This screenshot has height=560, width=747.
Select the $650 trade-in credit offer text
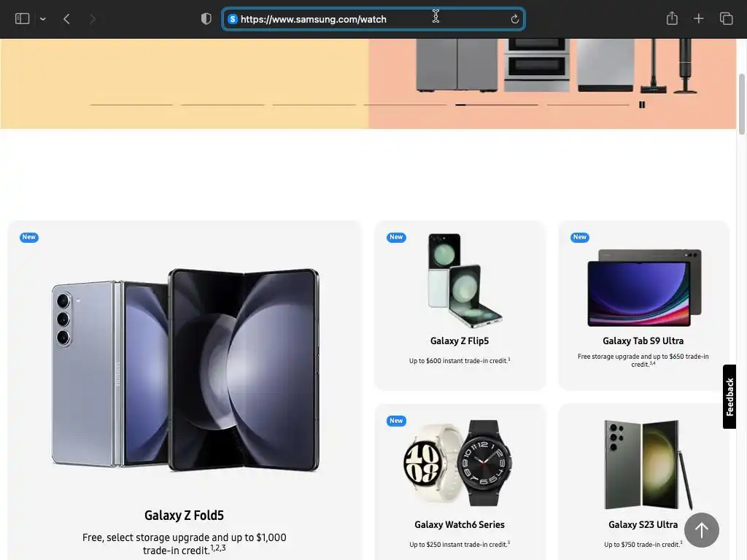pyautogui.click(x=643, y=360)
